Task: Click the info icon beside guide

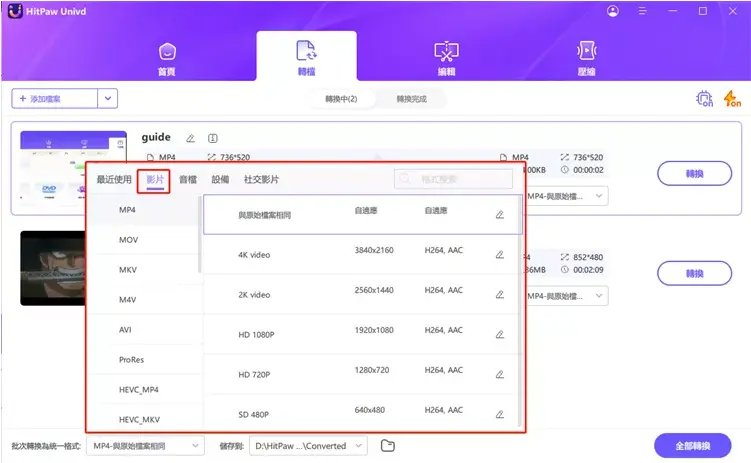Action: click(212, 138)
